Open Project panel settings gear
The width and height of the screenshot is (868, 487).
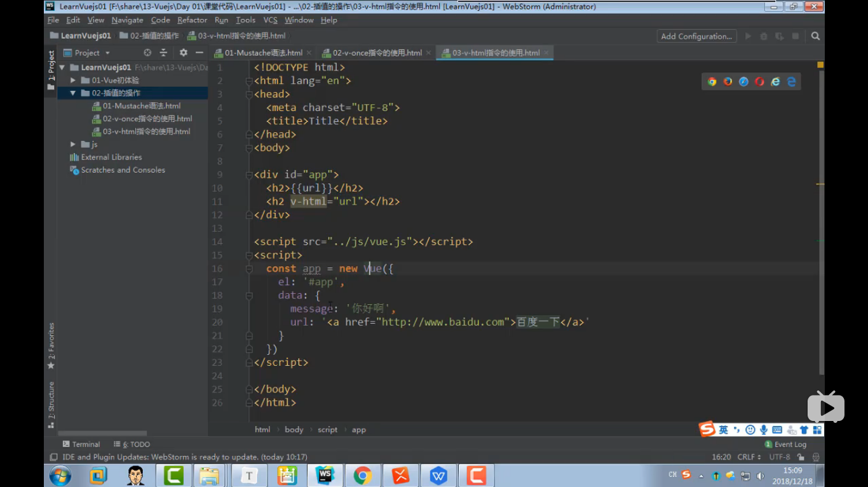click(184, 53)
